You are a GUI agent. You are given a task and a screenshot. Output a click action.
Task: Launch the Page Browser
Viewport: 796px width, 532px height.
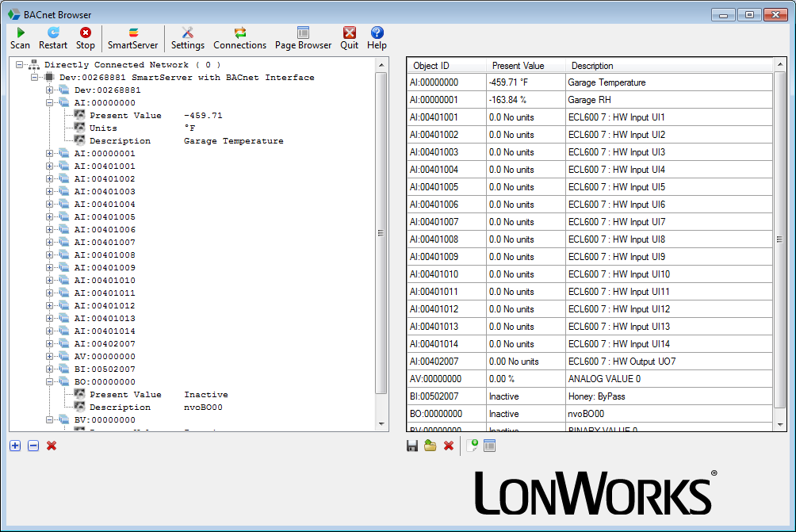[303, 39]
